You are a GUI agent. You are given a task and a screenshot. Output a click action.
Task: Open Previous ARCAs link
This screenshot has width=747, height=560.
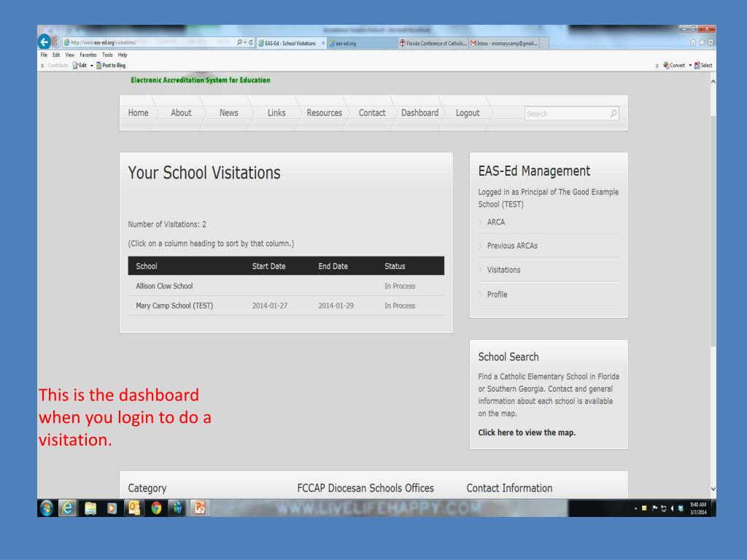(x=512, y=246)
